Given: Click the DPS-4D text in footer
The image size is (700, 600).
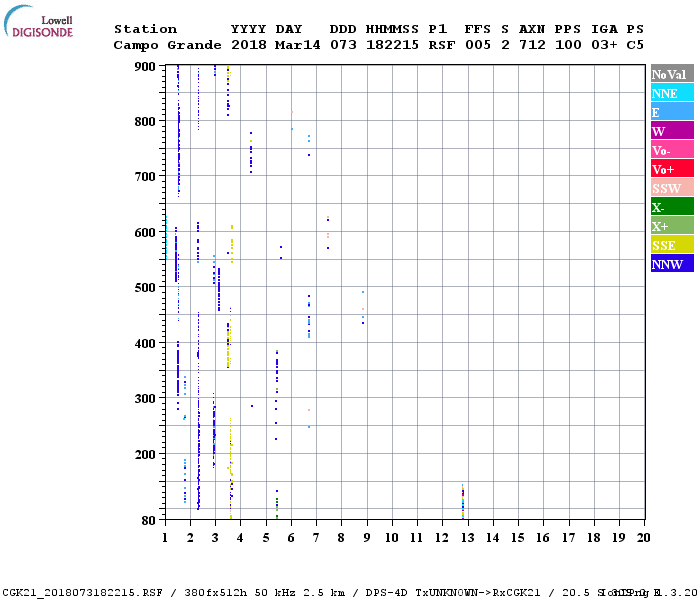Looking at the screenshot, I should click(386, 593).
